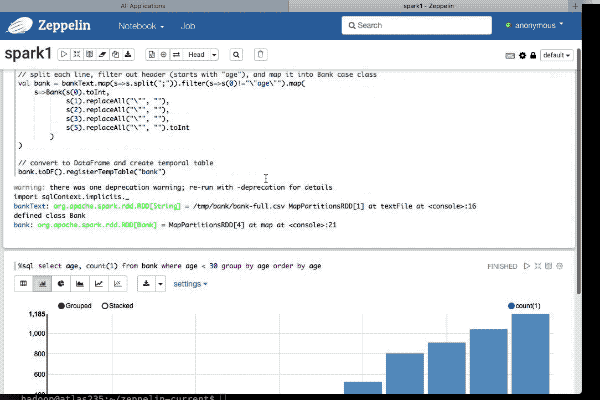Image resolution: width=600 pixels, height=400 pixels.
Task: Show result as area chart
Action: (80, 284)
